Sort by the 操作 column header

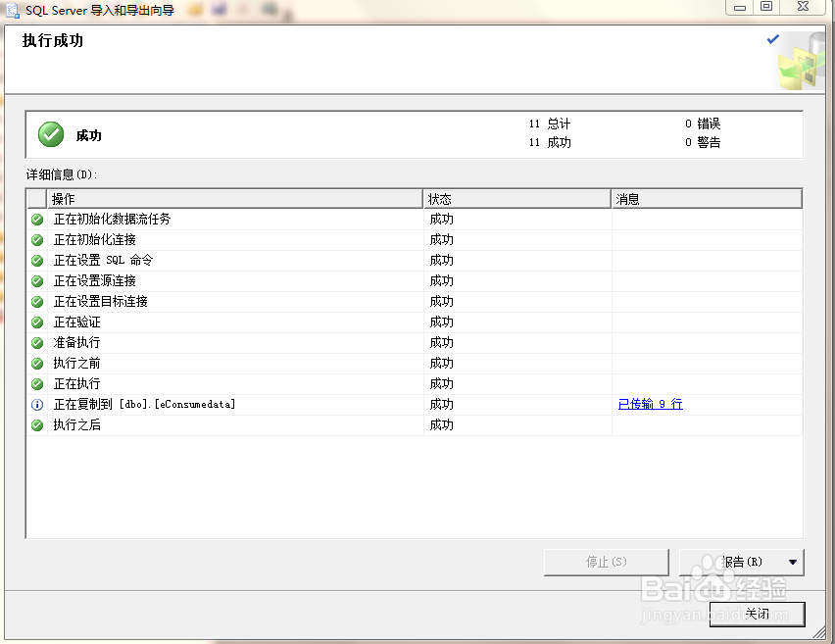(235, 199)
